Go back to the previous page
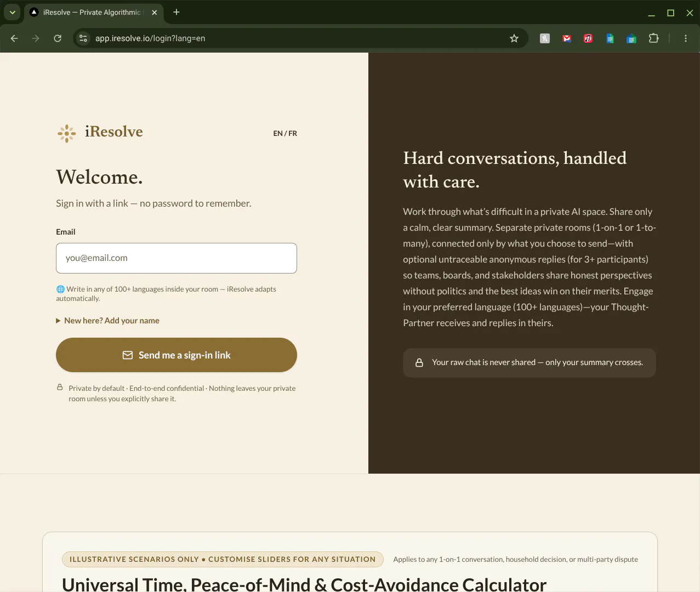 (14, 38)
